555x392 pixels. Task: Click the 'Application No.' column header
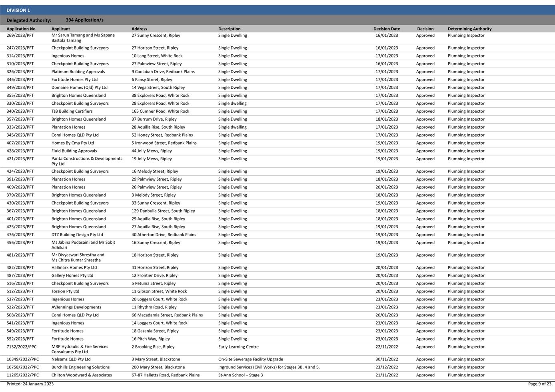22,29
